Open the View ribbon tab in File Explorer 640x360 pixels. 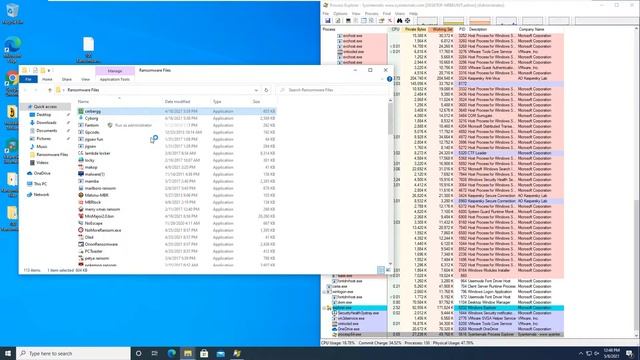coord(85,79)
